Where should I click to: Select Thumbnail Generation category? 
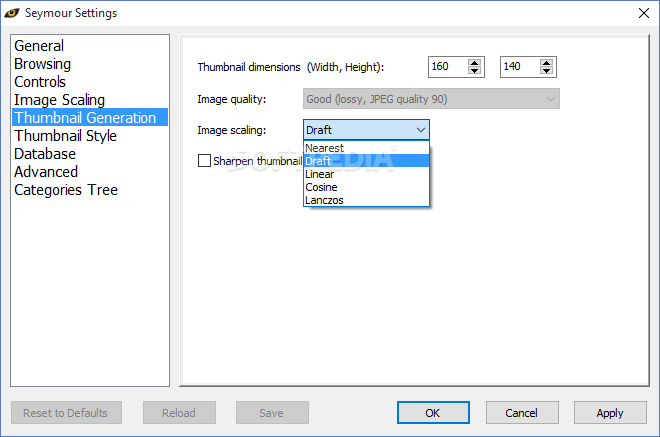(x=90, y=117)
